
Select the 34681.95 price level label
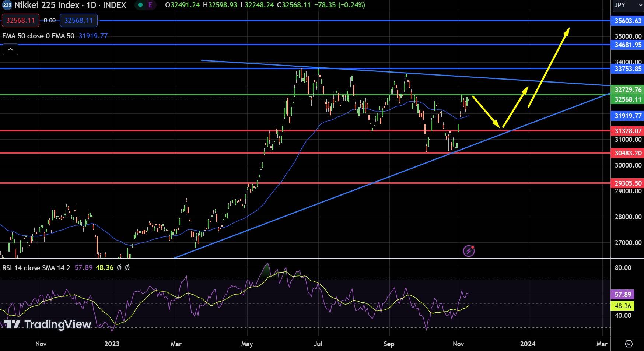coord(627,45)
